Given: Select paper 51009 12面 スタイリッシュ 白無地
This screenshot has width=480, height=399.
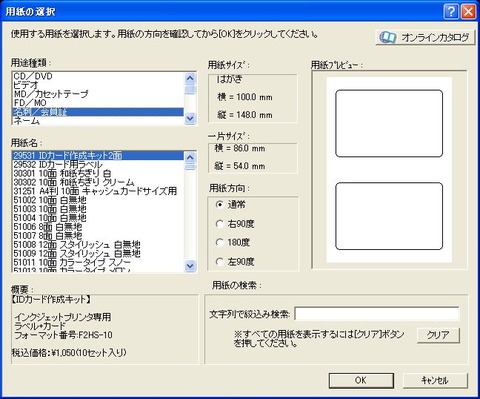Looking at the screenshot, I should pos(98,253).
